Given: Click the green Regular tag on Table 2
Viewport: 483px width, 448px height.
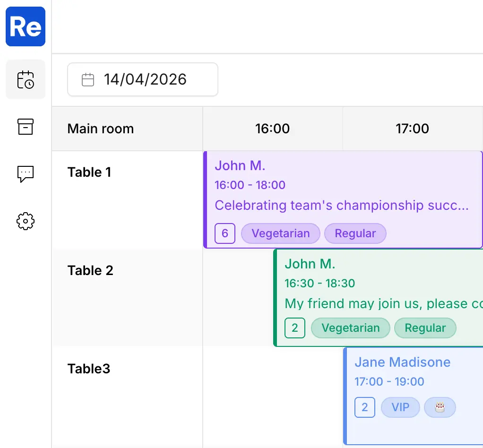Looking at the screenshot, I should tap(425, 328).
